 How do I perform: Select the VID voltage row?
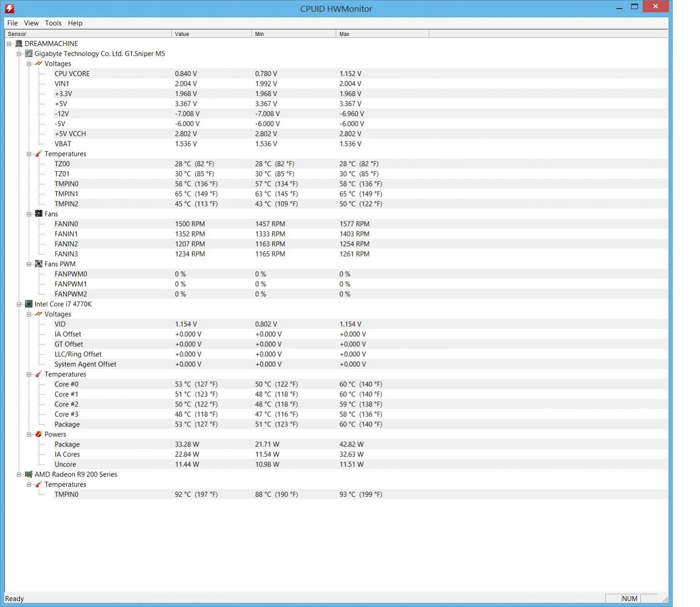click(x=360, y=324)
